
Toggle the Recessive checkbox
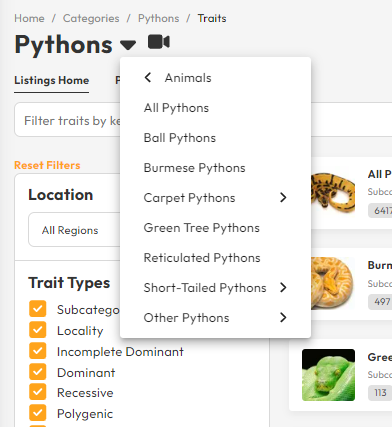point(38,392)
